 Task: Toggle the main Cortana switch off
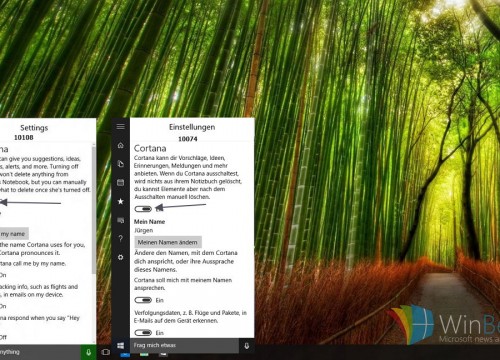(x=143, y=209)
